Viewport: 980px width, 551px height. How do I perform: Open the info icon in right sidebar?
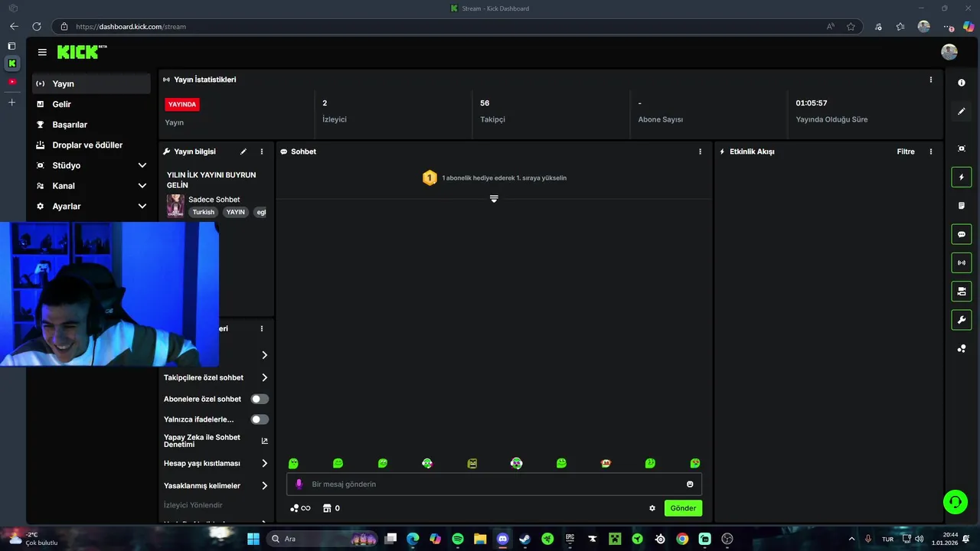[962, 83]
